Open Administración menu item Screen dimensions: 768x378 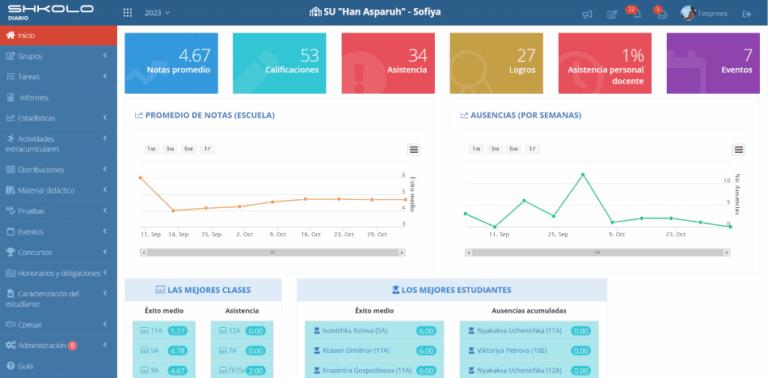pos(58,345)
